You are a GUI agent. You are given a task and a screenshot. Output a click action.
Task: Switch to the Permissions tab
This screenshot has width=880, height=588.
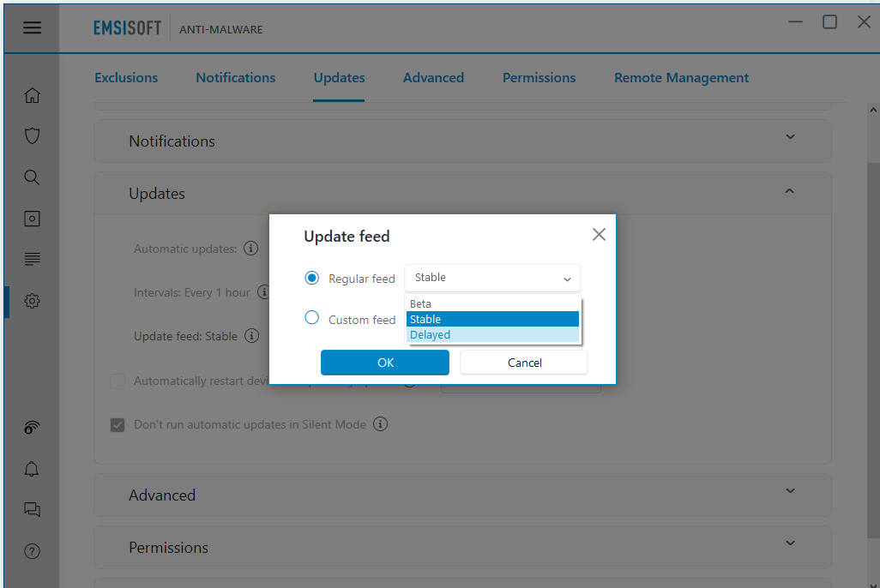[x=539, y=77]
